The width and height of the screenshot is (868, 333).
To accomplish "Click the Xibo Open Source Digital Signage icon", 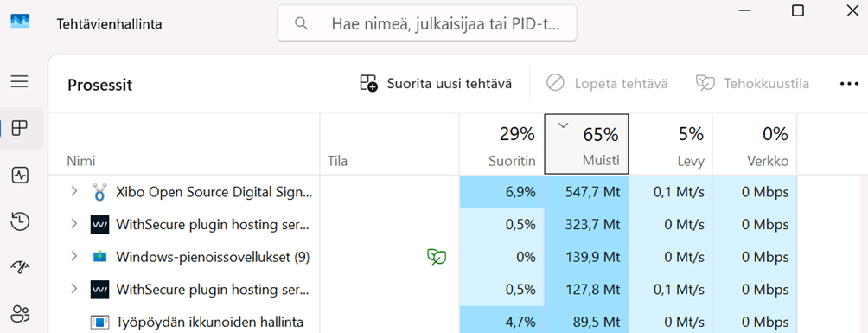I will click(99, 192).
